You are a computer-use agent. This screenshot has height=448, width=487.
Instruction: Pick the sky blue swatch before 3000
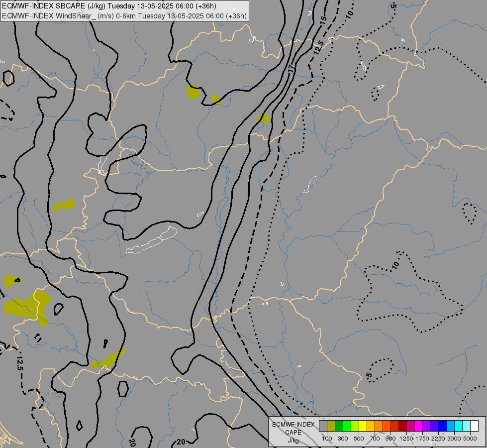point(450,426)
